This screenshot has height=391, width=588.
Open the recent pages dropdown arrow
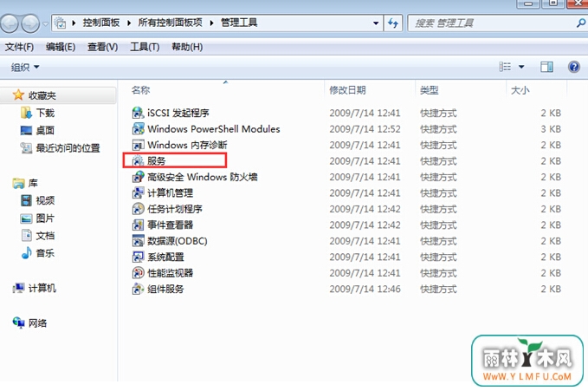(x=45, y=23)
